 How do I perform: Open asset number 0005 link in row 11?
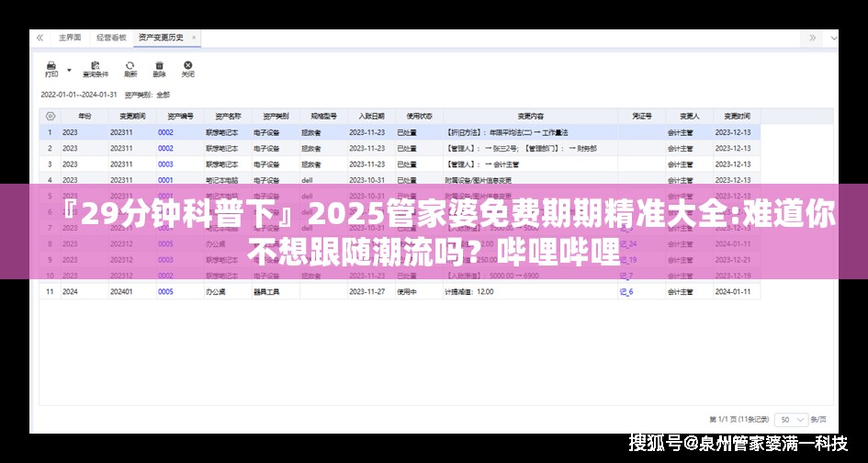[165, 291]
